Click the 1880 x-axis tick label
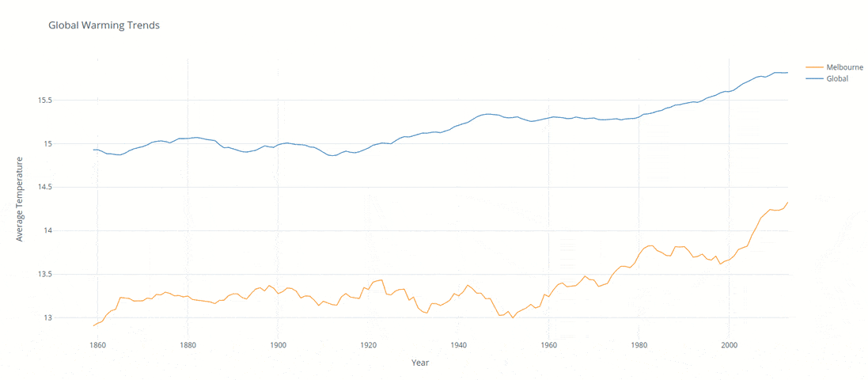The image size is (868, 380). pos(188,345)
